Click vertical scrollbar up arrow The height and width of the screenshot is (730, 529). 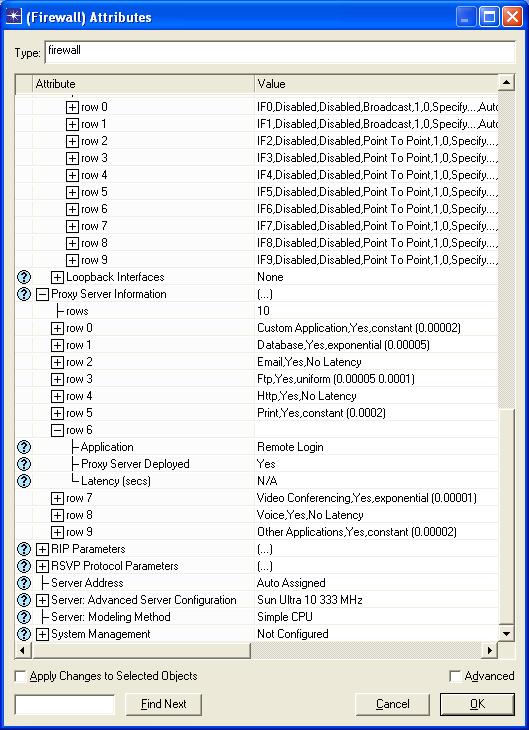pos(506,83)
